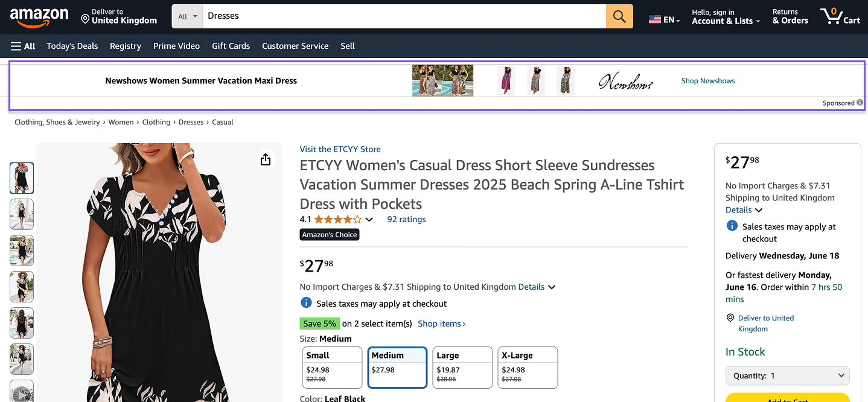Open the Quantity dropdown
The height and width of the screenshot is (402, 868).
pos(787,375)
